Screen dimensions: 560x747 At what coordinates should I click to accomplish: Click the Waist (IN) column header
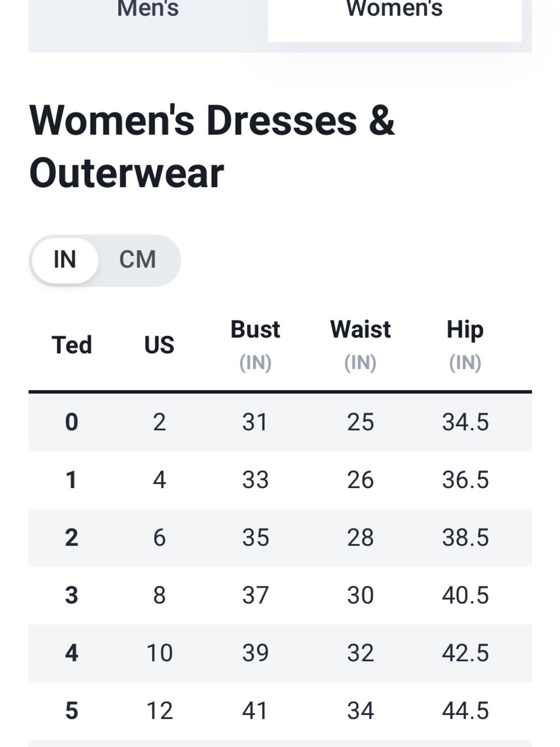click(360, 345)
